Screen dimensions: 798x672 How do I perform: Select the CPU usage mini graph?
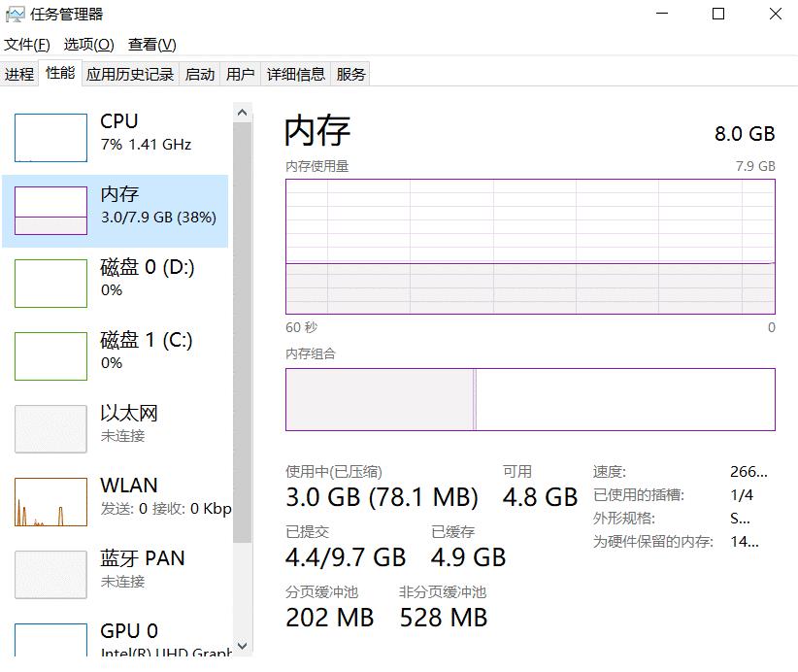coord(50,138)
